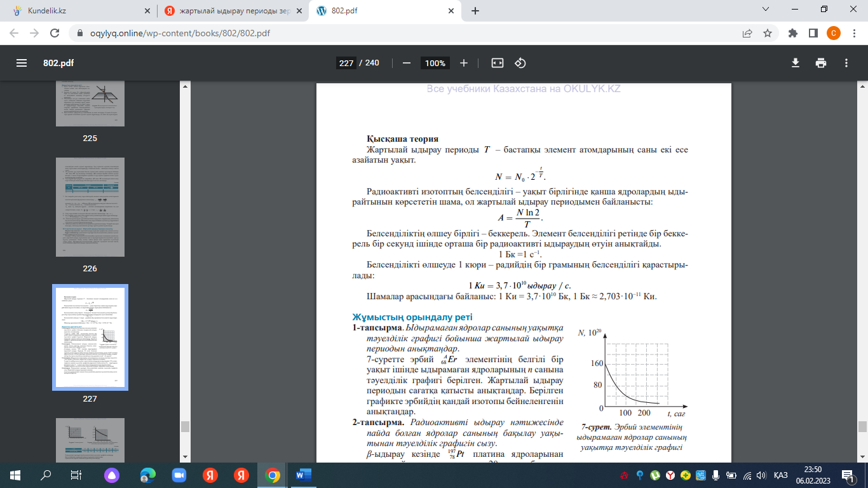
Task: Open page 225 thumbnail
Action: pyautogui.click(x=90, y=104)
